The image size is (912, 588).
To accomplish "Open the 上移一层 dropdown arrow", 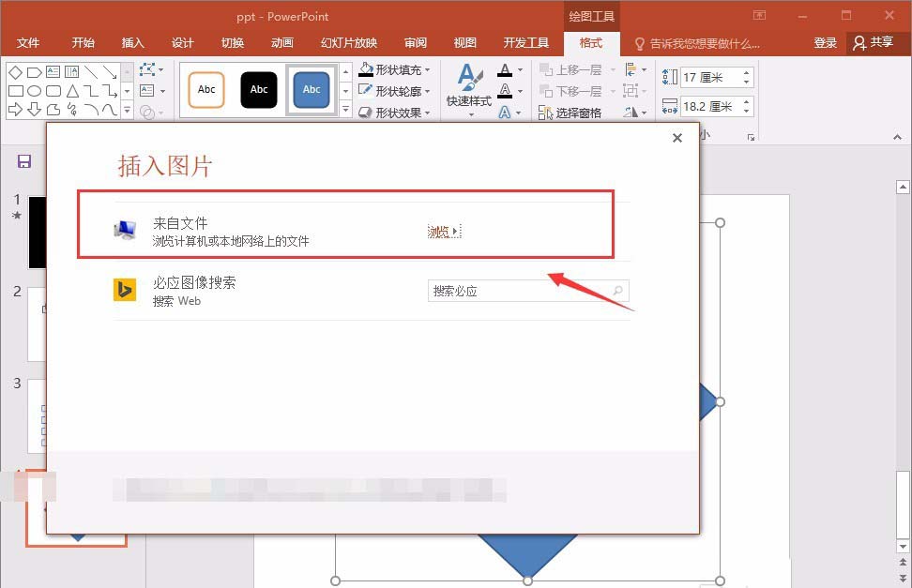I will (x=613, y=70).
